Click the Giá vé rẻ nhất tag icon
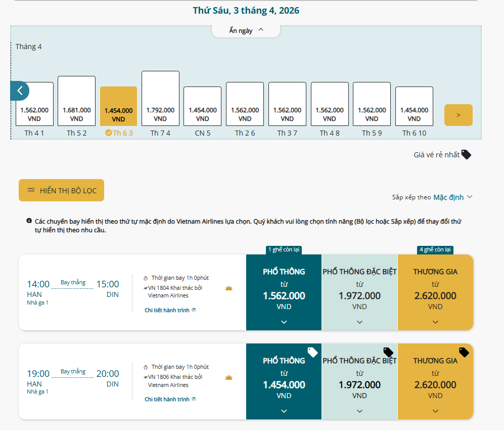Viewport: 504px width, 430px height. (466, 155)
